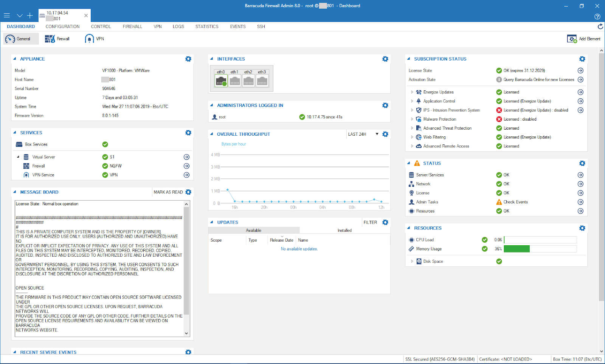Open the arrow link for License State

(x=580, y=71)
